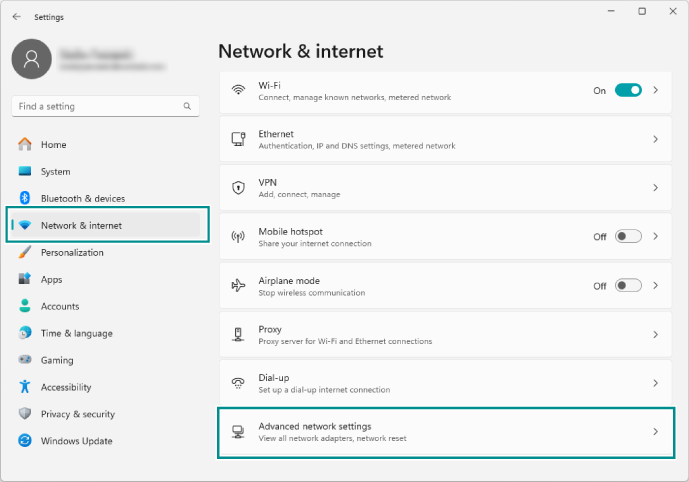
Task: Click the back arrow icon in Settings
Action: coord(16,16)
